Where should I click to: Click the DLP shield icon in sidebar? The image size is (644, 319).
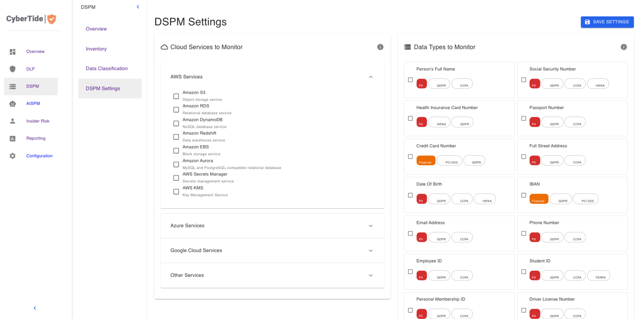[x=13, y=69]
